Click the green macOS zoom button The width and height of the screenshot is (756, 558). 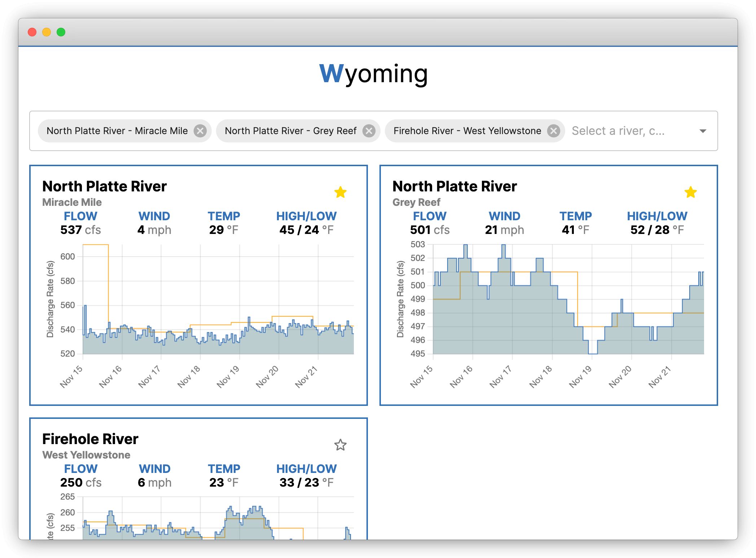tap(61, 32)
